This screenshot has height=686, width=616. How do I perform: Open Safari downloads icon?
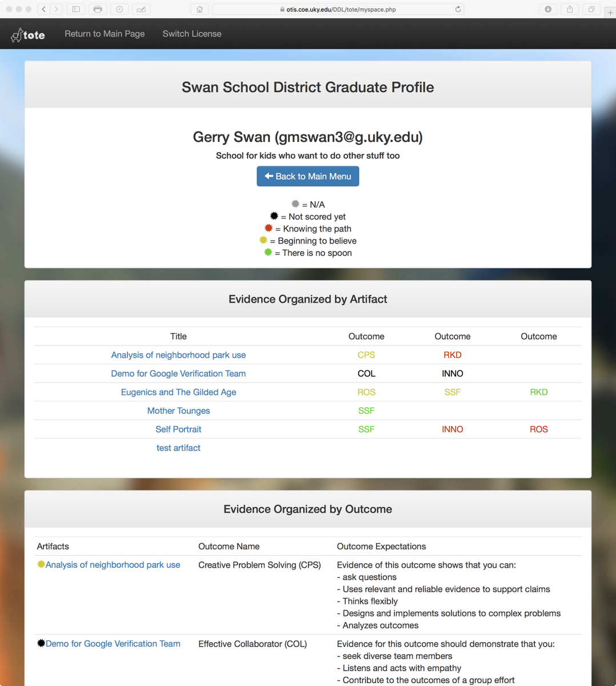tap(548, 9)
